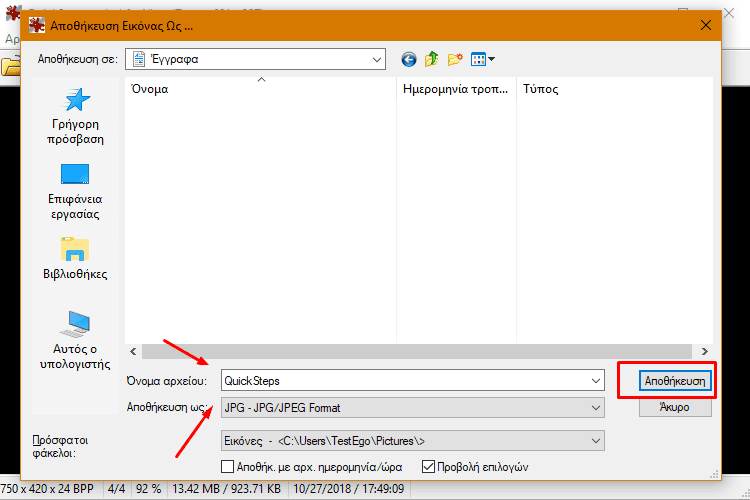
Task: Open Γρήγορη πρόσβαση in the sidebar
Action: click(75, 116)
